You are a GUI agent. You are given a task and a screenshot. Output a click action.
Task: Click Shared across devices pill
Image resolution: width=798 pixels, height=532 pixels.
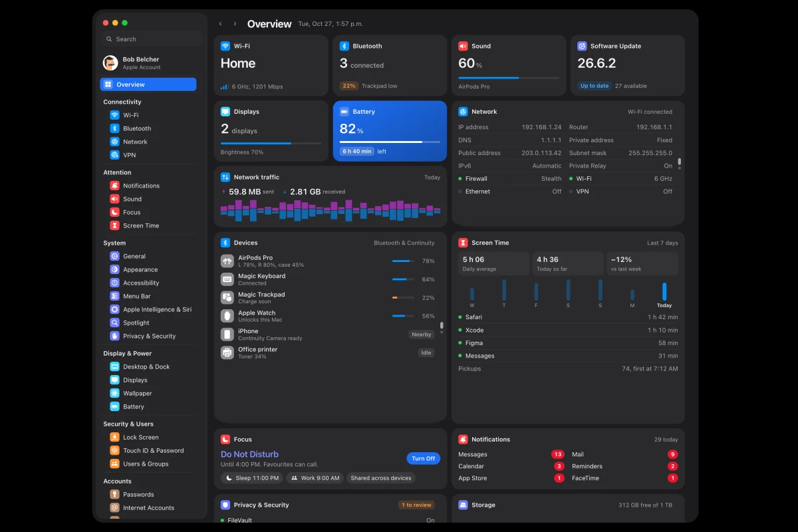(x=381, y=477)
